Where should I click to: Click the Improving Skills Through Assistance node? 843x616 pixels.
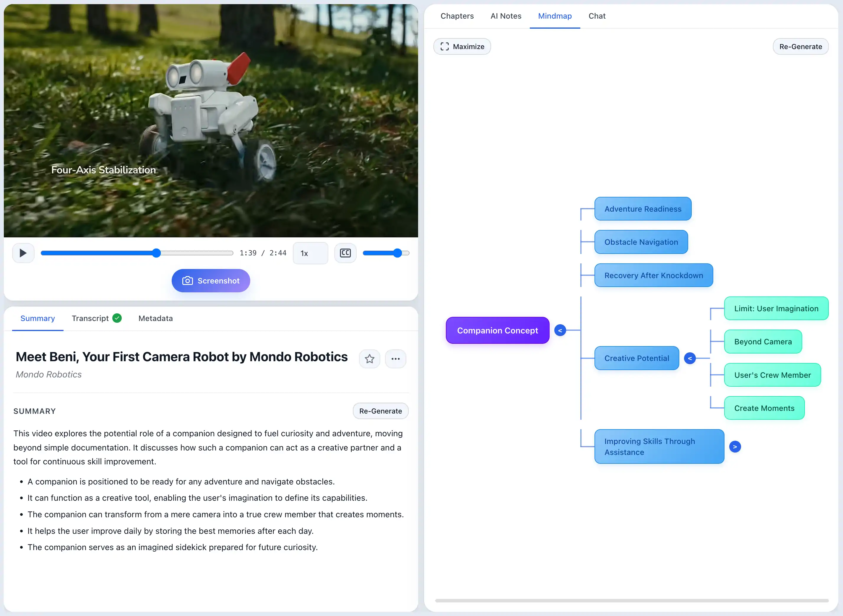point(659,447)
